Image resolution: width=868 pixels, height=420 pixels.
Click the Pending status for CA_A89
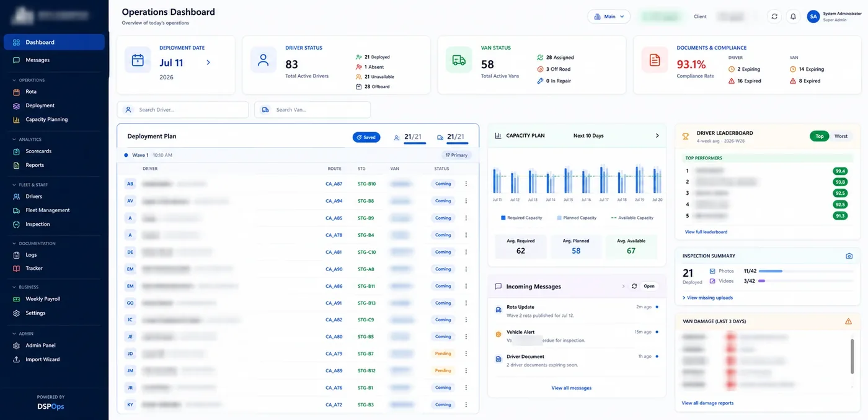point(443,370)
